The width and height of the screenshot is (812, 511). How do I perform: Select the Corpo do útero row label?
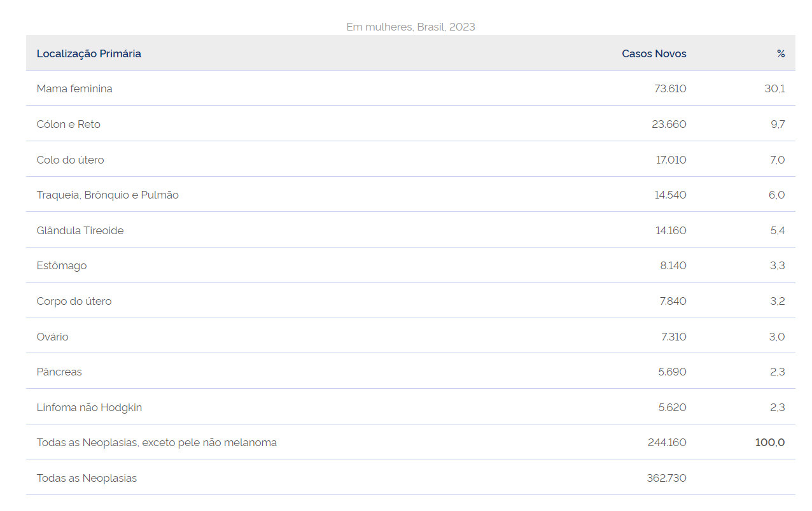74,301
